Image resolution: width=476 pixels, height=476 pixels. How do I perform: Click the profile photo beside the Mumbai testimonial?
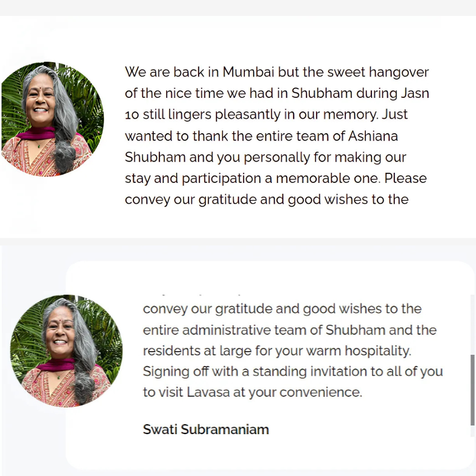tap(53, 119)
